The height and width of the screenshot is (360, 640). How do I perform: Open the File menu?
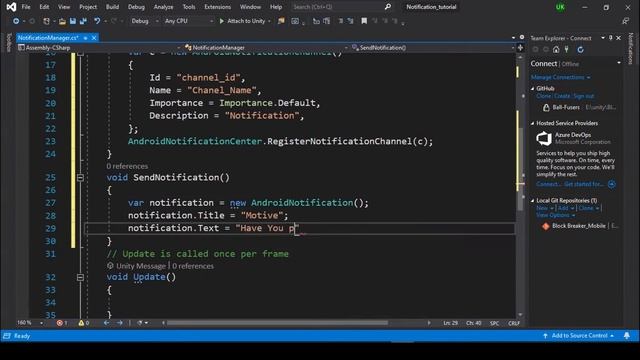click(26, 7)
